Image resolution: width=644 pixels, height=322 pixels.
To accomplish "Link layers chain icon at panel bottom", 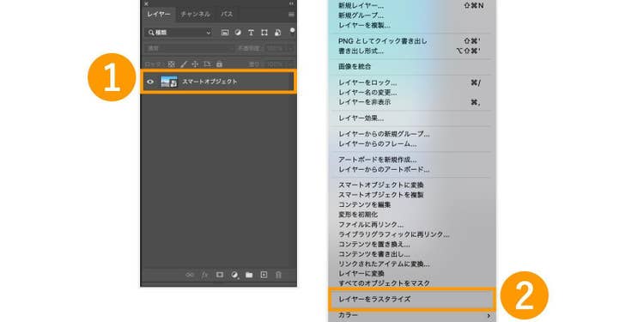I will click(x=190, y=275).
